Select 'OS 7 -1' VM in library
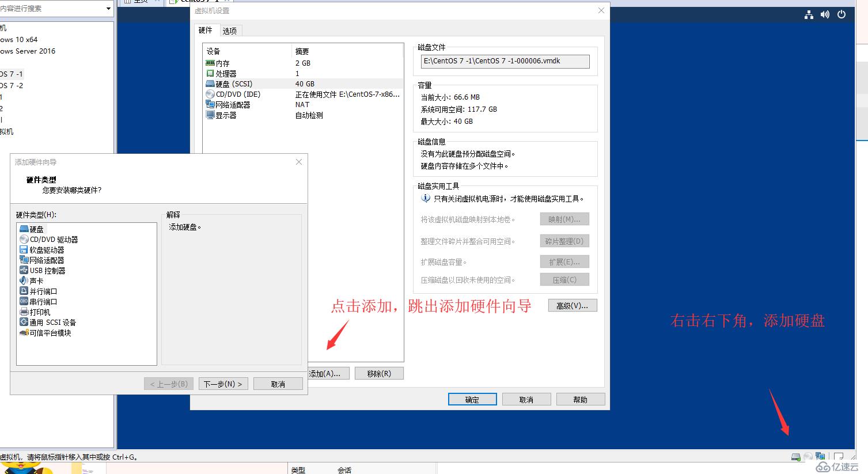Screen dimensions: 868x474 (12, 74)
